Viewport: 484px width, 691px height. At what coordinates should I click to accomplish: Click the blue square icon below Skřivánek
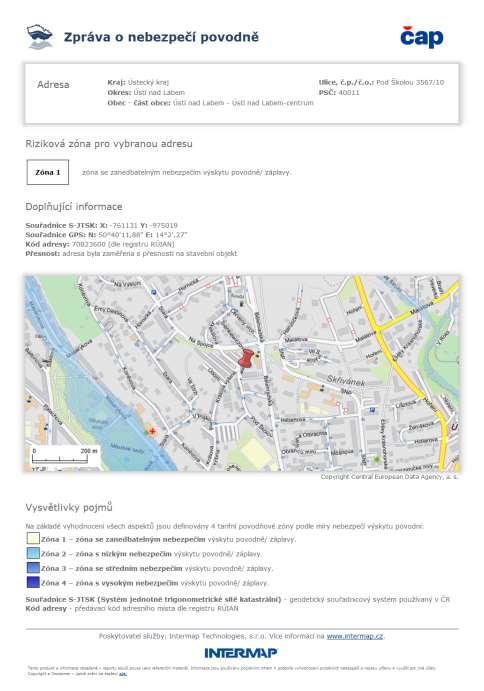373,410
